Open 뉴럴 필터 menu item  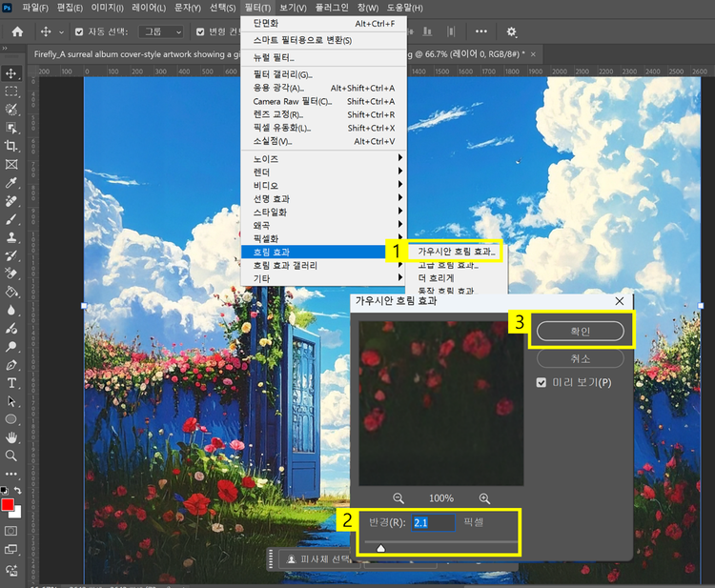coord(323,57)
